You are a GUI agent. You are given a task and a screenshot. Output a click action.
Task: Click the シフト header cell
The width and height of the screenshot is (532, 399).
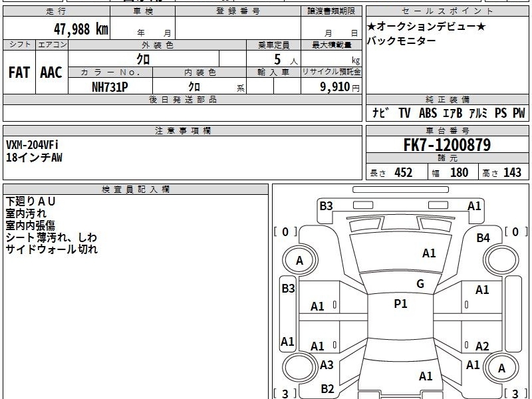pos(19,45)
